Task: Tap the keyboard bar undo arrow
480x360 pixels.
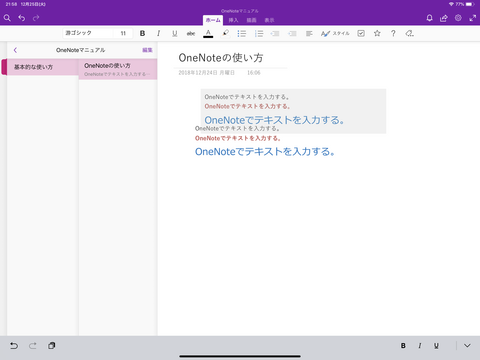Action: click(14, 346)
